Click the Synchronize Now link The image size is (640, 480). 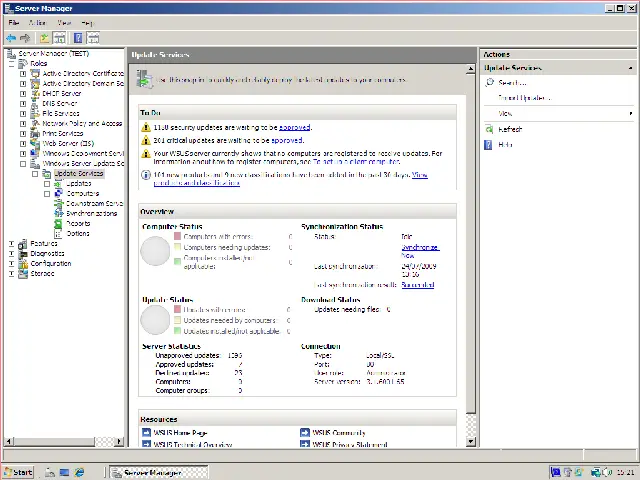[x=420, y=251]
